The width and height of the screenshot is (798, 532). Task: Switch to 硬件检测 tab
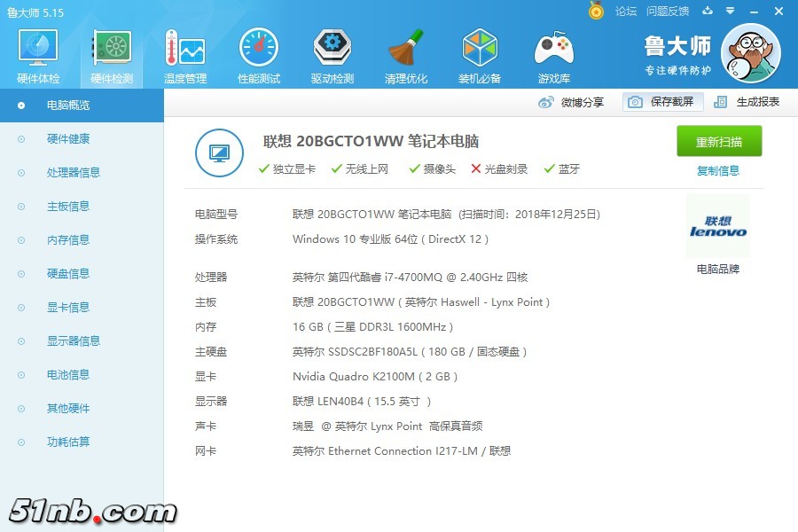(111, 55)
